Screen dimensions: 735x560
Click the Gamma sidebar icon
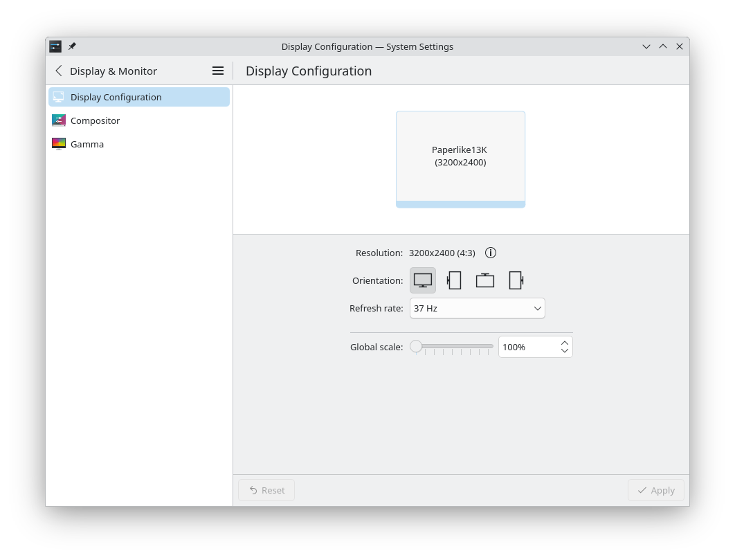59,144
